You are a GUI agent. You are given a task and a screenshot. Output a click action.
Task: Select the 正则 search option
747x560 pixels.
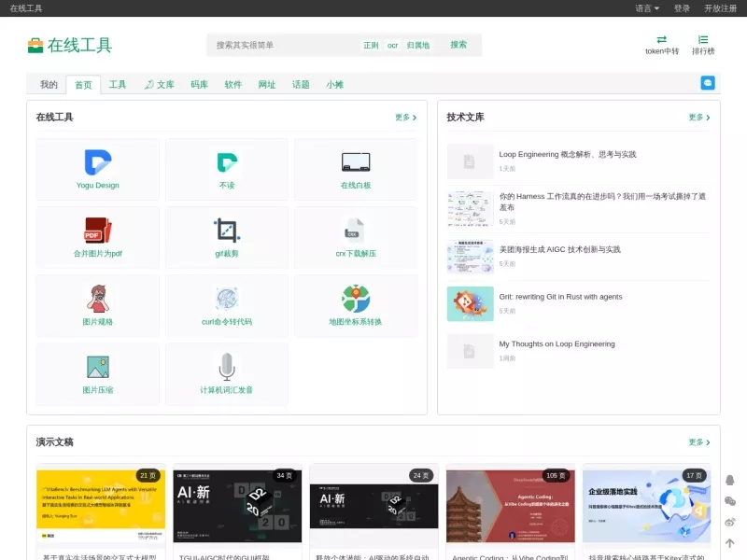[371, 45]
